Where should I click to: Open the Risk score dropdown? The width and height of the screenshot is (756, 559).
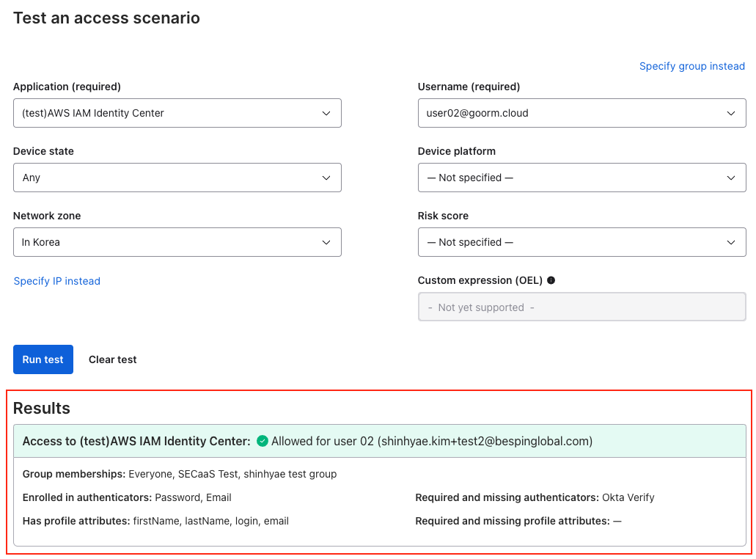coord(581,242)
